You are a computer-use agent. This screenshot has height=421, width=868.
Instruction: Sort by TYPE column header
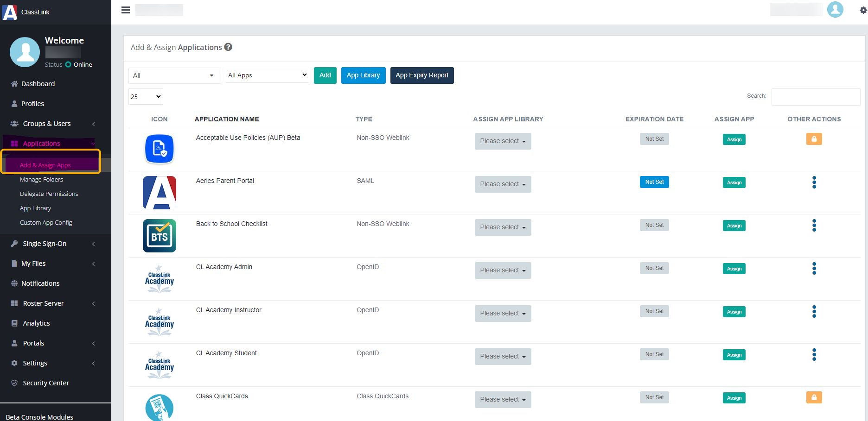point(364,119)
